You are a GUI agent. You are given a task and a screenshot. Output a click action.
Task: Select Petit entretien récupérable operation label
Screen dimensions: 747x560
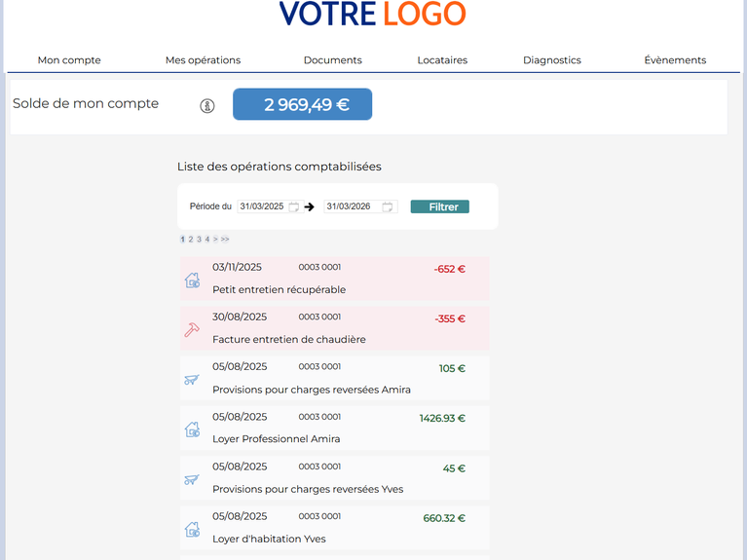pyautogui.click(x=280, y=290)
